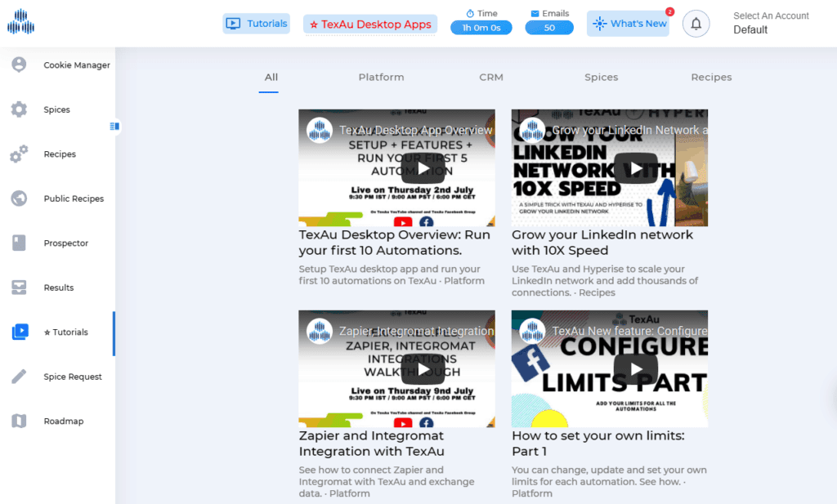
Task: Open Recipes from the sidebar
Action: click(58, 154)
